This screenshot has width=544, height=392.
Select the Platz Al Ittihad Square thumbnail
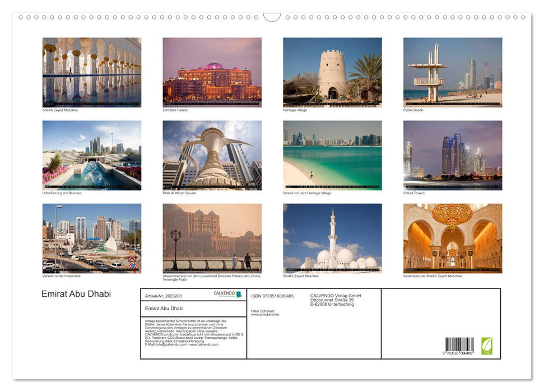point(212,154)
